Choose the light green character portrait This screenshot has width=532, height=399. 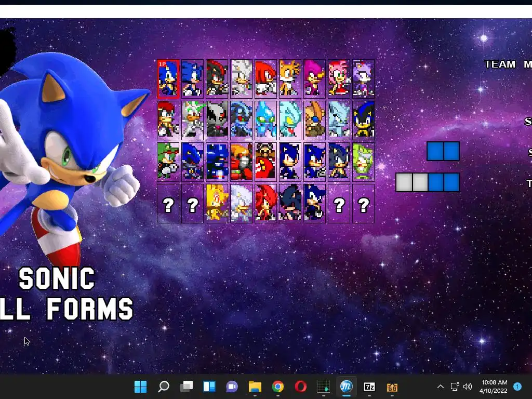(363, 162)
